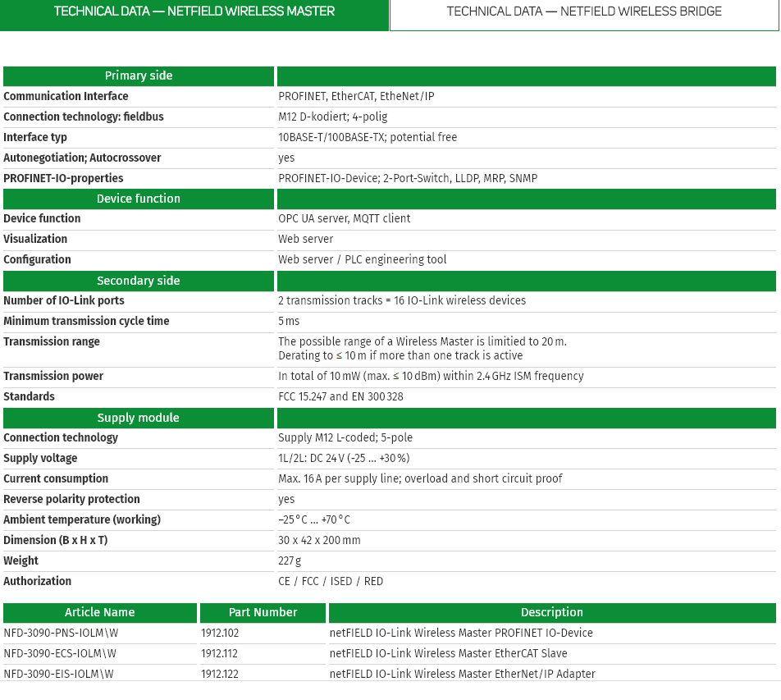Click Transmission range label
Screen dimensions: 781x700
52,341
